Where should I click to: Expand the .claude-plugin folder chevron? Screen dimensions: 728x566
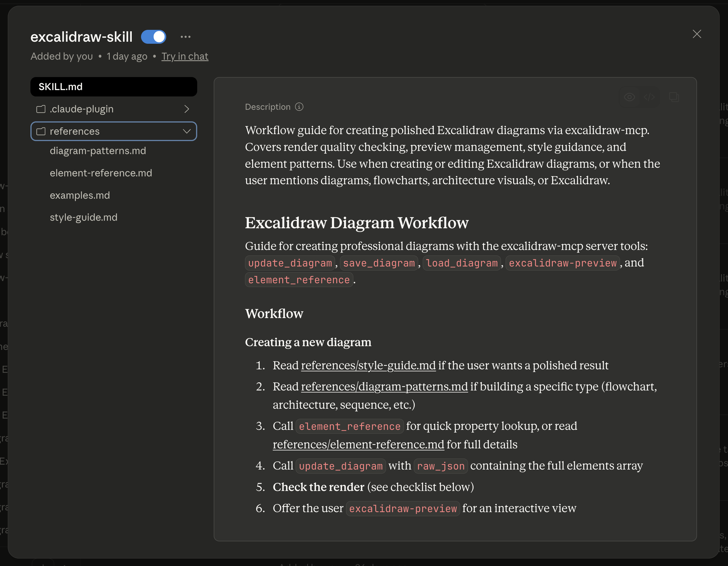187,109
